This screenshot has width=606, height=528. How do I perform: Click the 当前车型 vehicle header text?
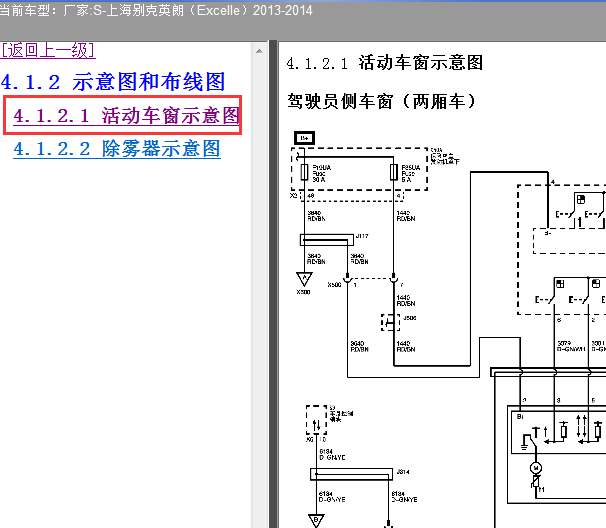click(x=156, y=10)
